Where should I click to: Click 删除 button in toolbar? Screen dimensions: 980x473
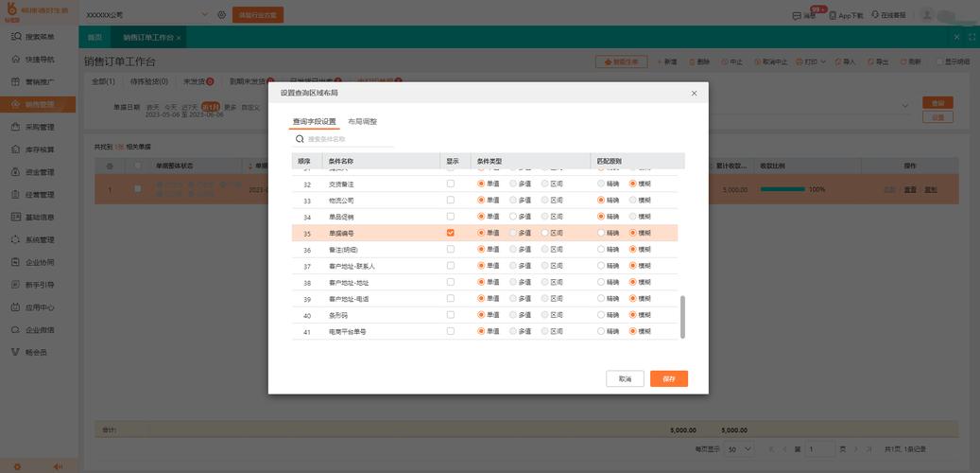click(699, 61)
